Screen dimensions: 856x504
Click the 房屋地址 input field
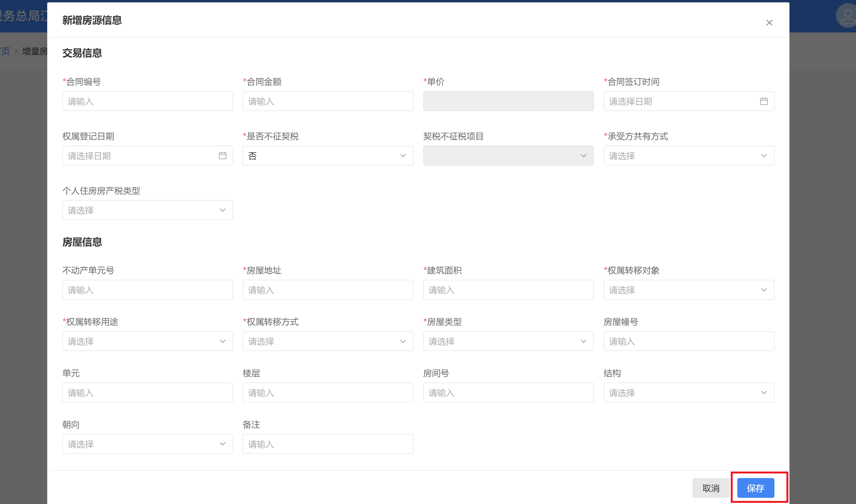coord(327,290)
